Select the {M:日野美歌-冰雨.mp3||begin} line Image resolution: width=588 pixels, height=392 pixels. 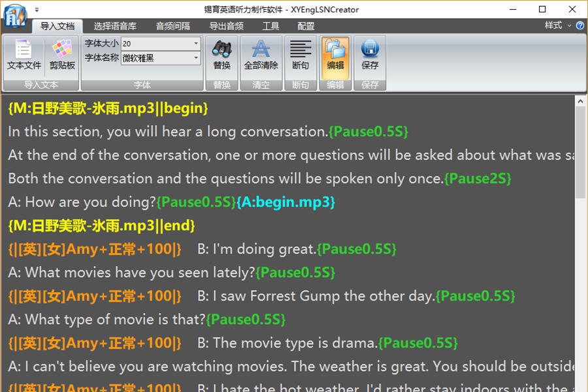coord(106,108)
